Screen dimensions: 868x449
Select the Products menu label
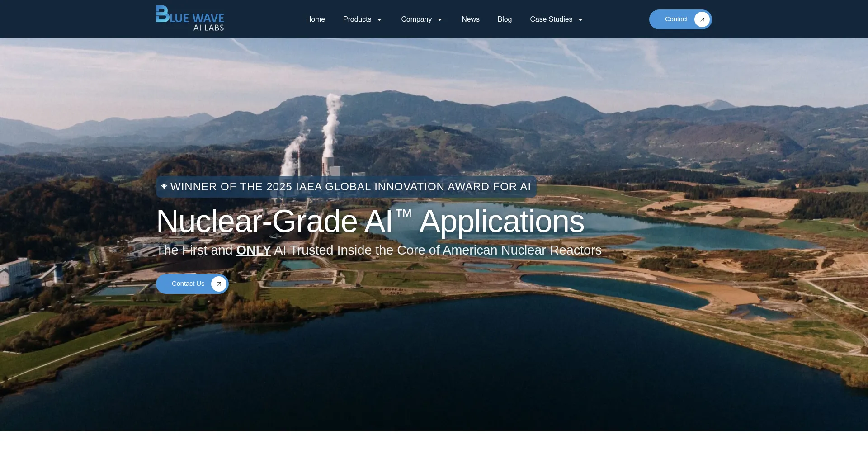[x=357, y=19]
